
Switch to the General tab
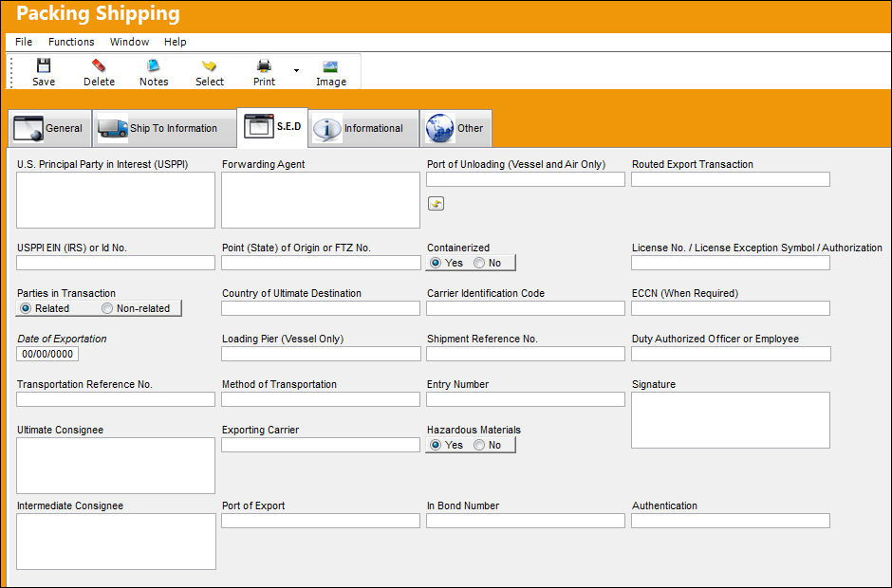pos(50,128)
